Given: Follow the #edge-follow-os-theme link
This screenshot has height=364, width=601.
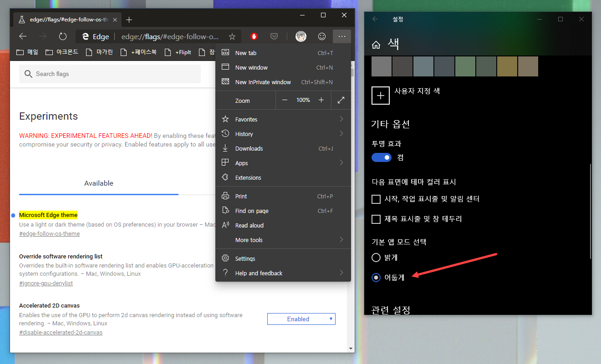Looking at the screenshot, I should pos(49,234).
